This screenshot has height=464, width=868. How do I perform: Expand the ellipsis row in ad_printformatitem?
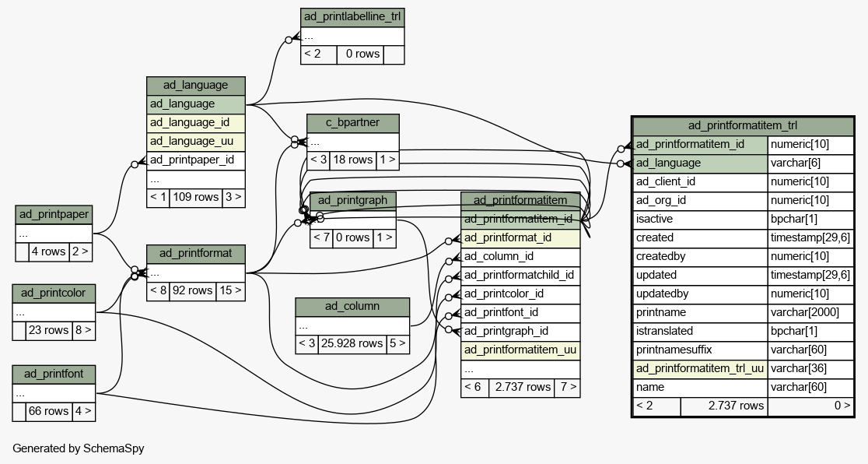coord(520,369)
